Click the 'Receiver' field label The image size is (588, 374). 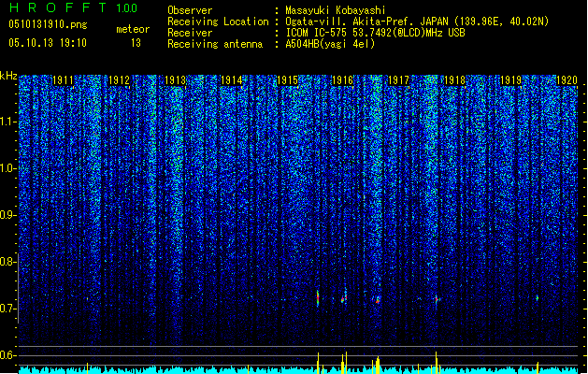click(x=190, y=33)
